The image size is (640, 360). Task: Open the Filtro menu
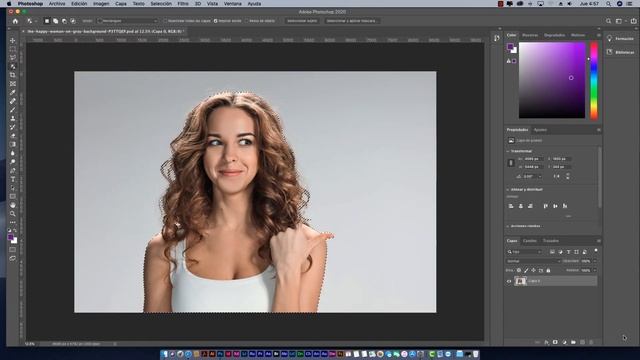183,4
